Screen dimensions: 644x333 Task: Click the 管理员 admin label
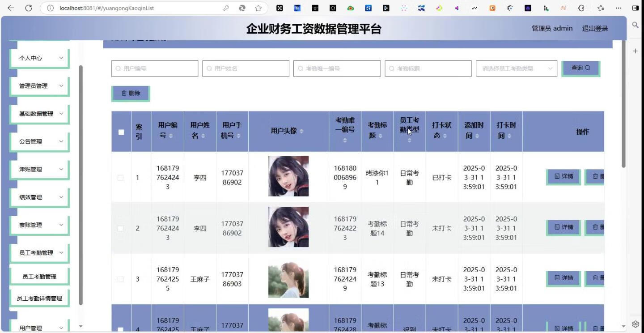click(x=552, y=29)
